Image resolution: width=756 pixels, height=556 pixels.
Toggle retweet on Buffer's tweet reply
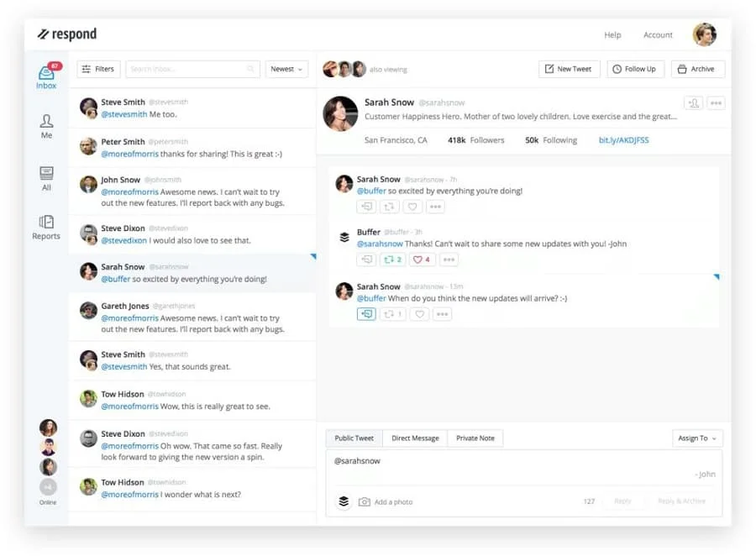pyautogui.click(x=391, y=260)
